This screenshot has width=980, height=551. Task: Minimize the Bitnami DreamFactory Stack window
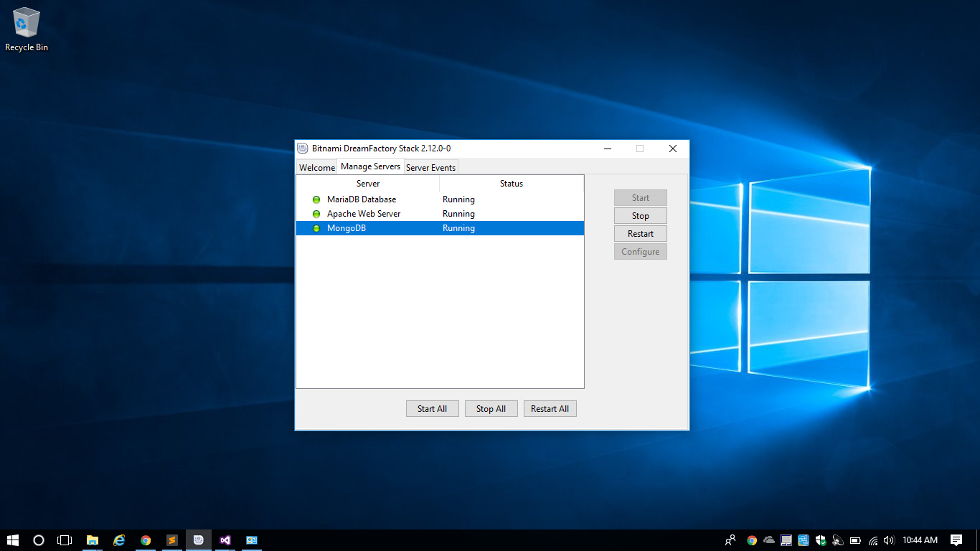[608, 149]
